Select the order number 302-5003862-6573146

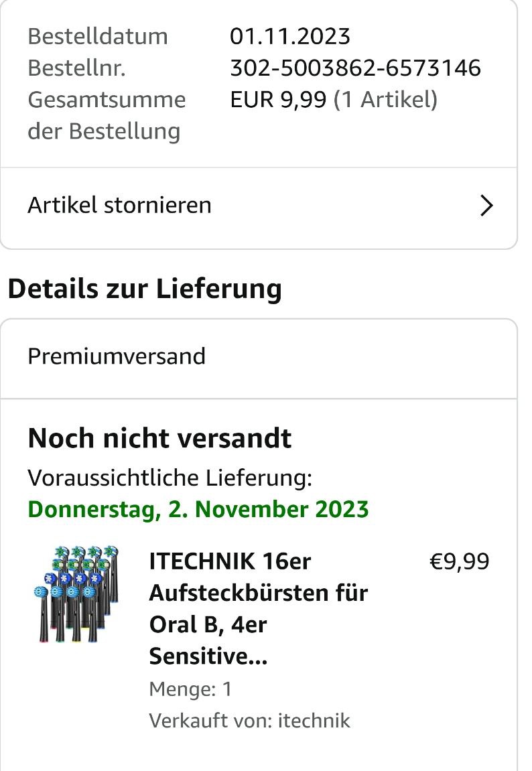(x=356, y=68)
